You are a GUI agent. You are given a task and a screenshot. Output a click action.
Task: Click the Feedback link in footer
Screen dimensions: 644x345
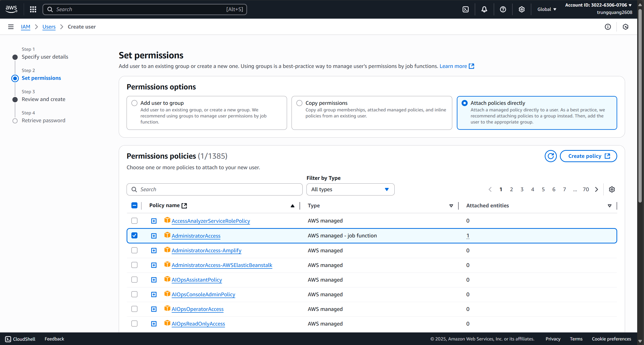tap(54, 339)
